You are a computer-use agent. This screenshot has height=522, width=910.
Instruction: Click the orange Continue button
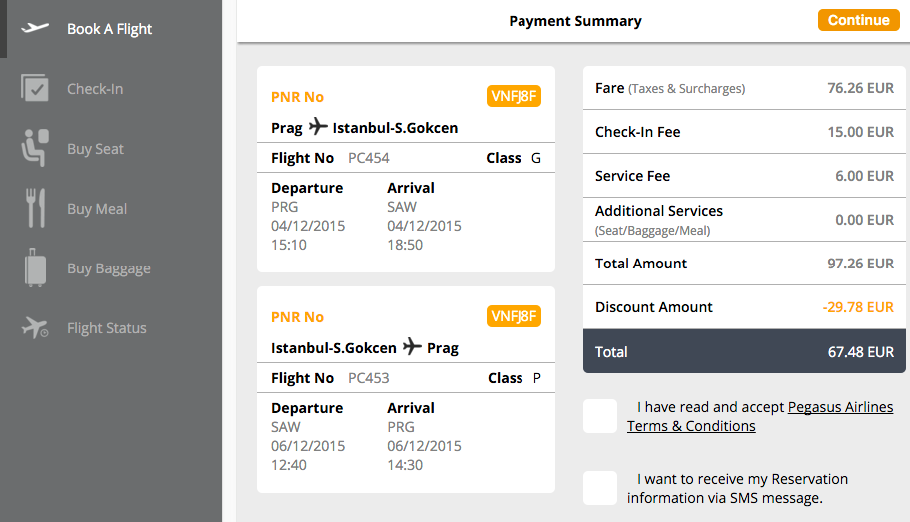858,20
